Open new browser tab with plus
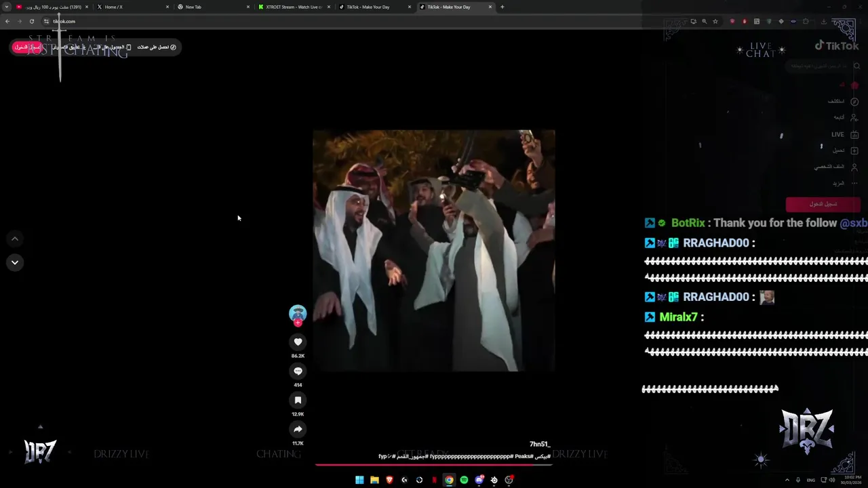 click(x=502, y=7)
